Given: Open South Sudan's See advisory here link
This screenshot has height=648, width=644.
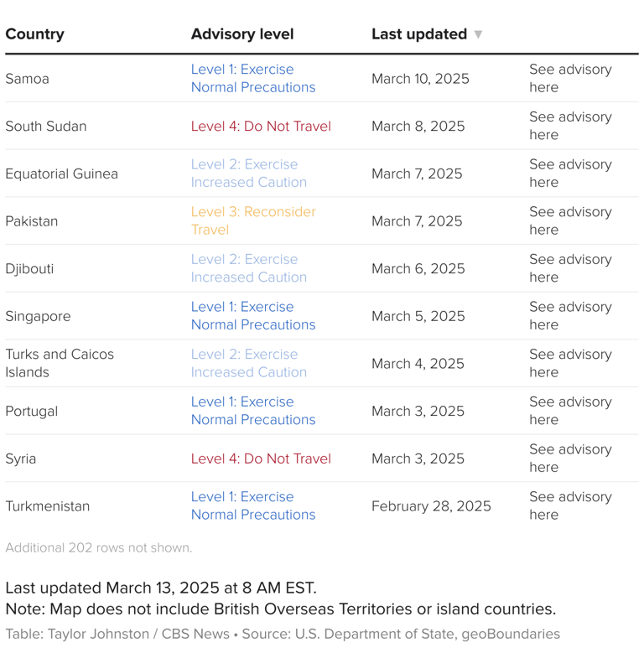Looking at the screenshot, I should pyautogui.click(x=570, y=126).
